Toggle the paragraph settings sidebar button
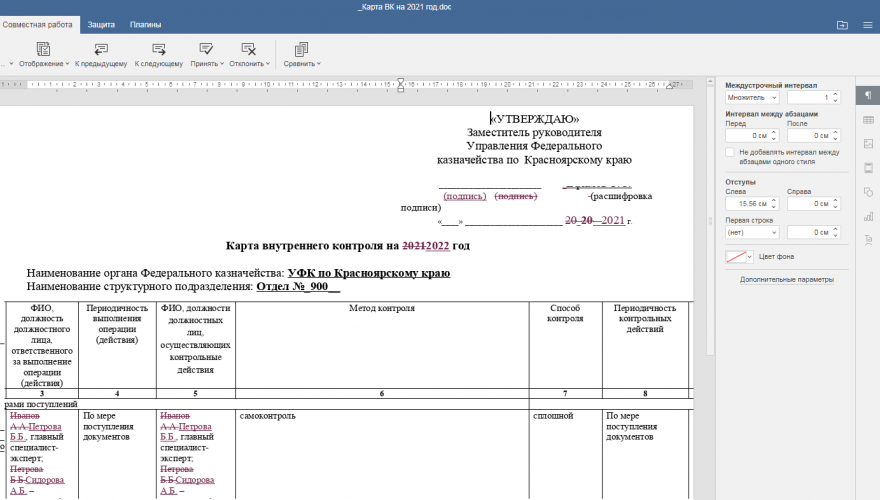The height and width of the screenshot is (500, 880). 867,96
